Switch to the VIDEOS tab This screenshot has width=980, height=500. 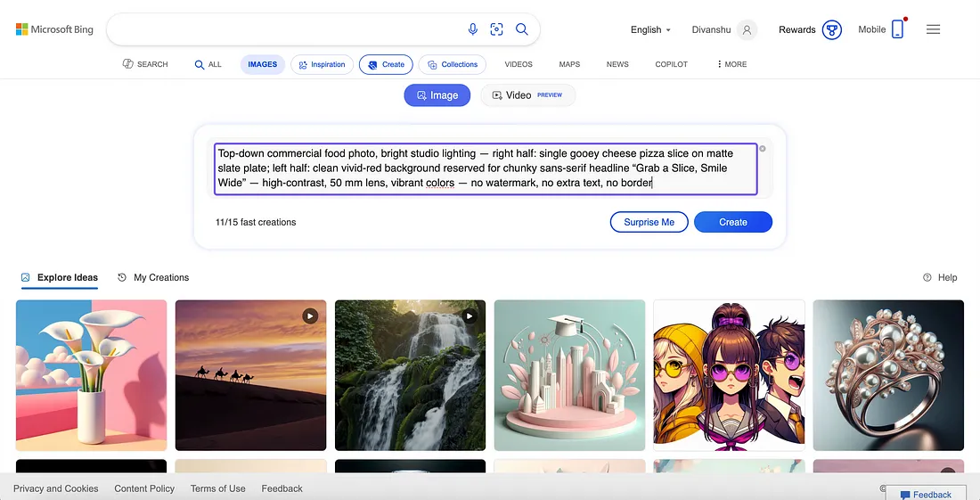coord(519,64)
